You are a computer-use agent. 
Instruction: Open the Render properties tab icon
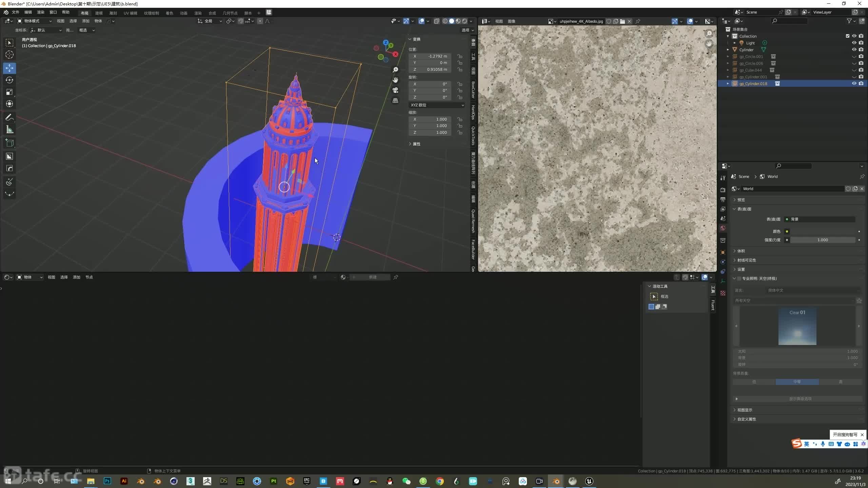point(723,190)
